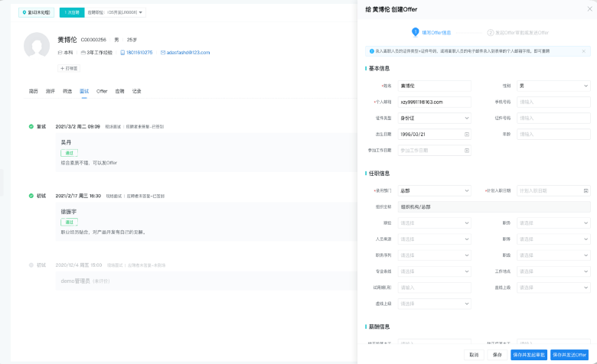Open the 应聘职位 selector at top
The height and width of the screenshot is (364, 597).
(x=116, y=12)
